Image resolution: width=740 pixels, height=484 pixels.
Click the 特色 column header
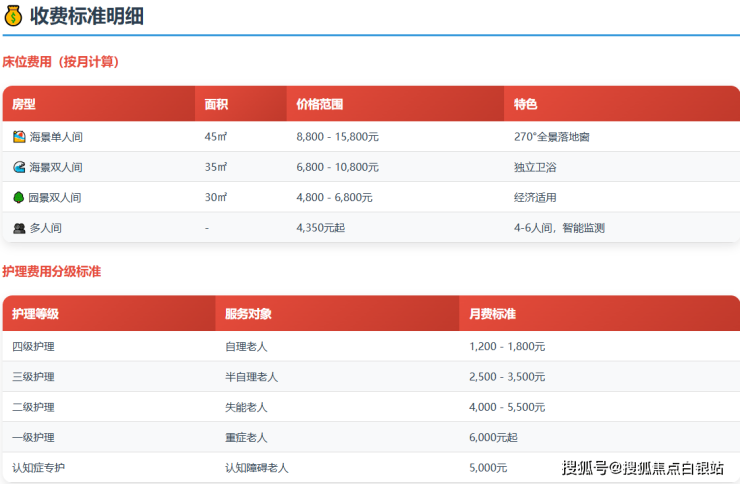[x=525, y=104]
